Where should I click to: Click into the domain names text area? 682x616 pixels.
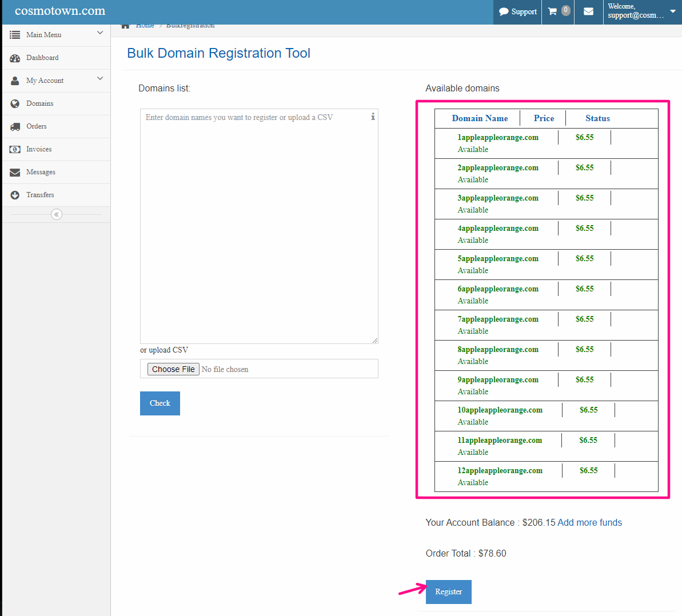click(258, 229)
